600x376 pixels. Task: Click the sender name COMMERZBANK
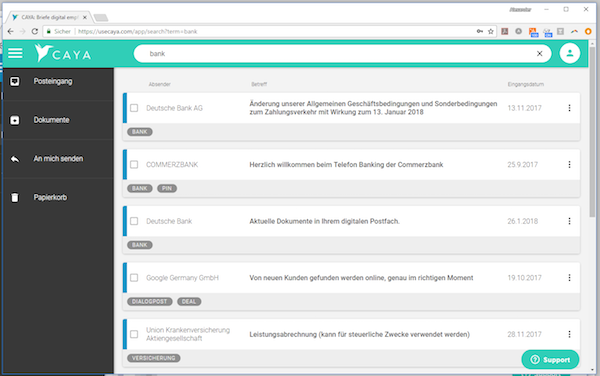point(172,164)
